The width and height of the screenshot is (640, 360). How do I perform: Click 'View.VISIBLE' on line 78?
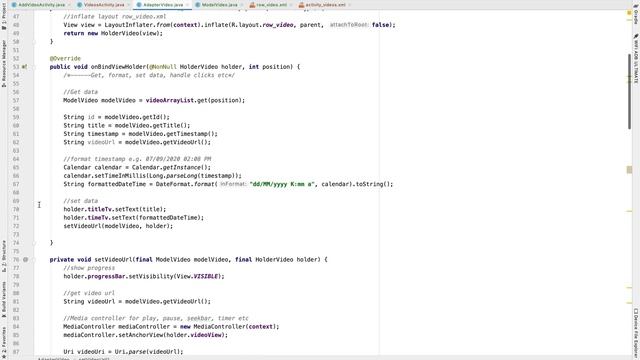(x=197, y=276)
